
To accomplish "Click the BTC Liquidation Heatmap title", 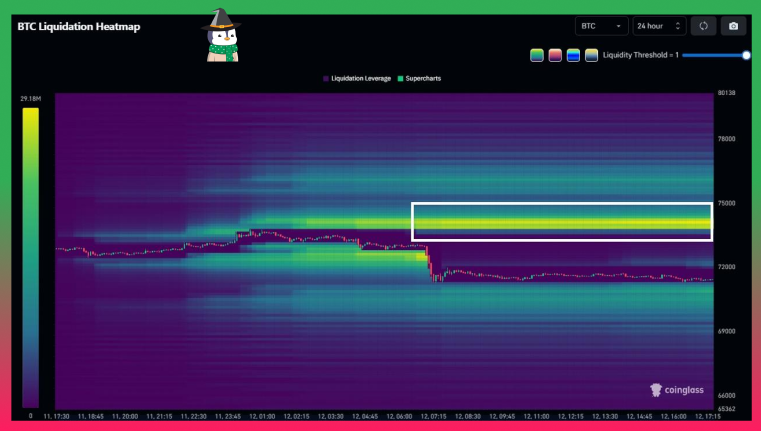I will 79,27.
